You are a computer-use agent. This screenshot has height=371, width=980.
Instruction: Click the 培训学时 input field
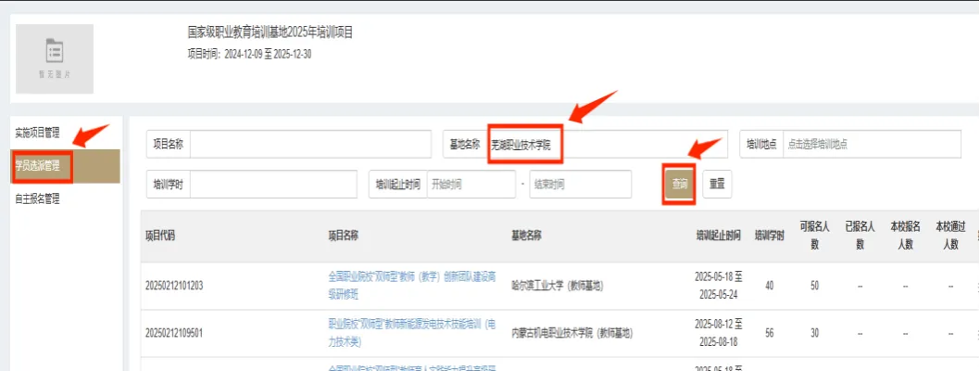(x=272, y=185)
